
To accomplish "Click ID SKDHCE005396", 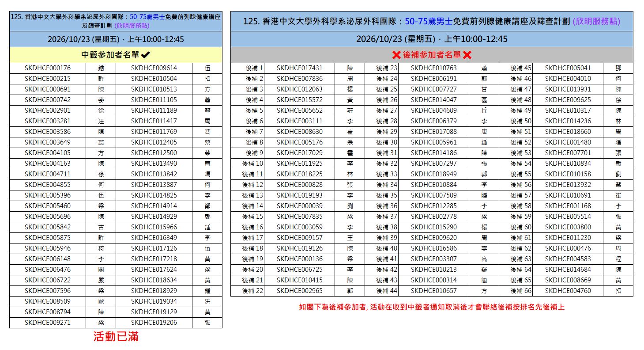I will (48, 195).
